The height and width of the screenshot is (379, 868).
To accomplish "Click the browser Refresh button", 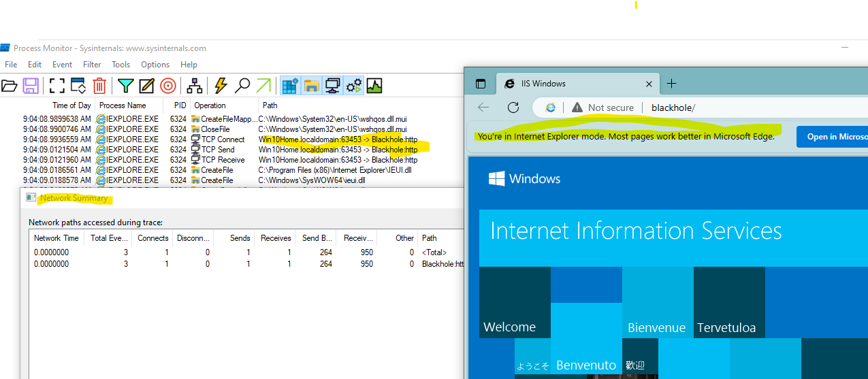I will coord(513,108).
